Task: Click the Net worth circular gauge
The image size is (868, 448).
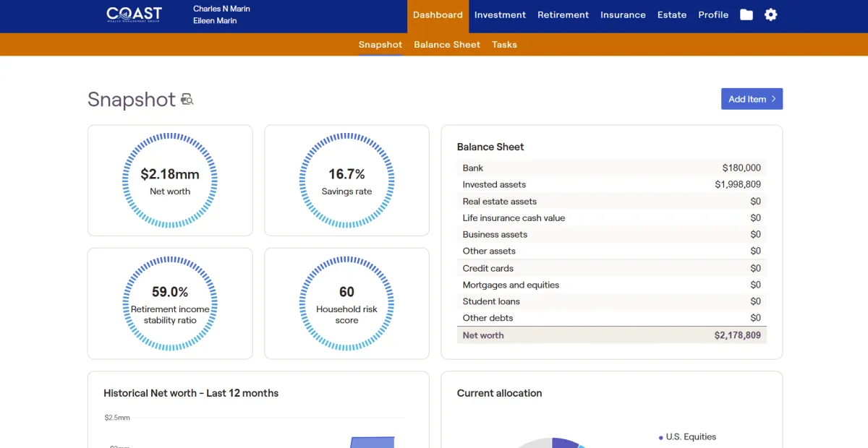Action: pos(170,180)
